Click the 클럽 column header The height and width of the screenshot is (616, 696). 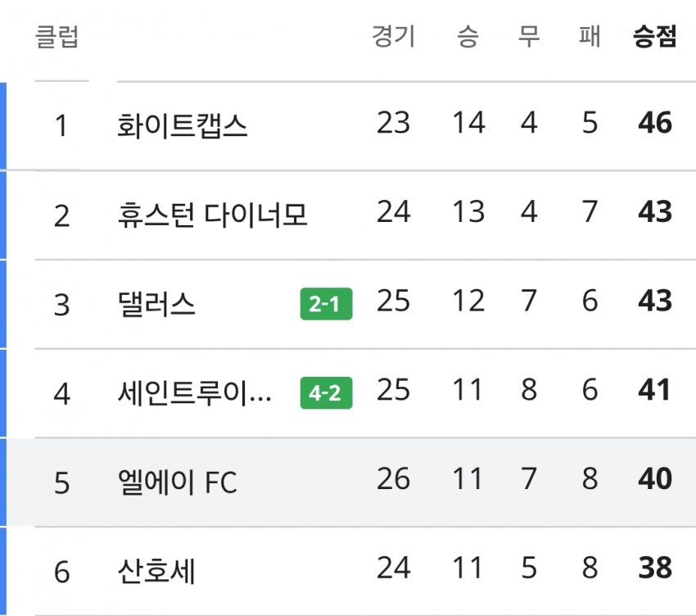coord(56,36)
